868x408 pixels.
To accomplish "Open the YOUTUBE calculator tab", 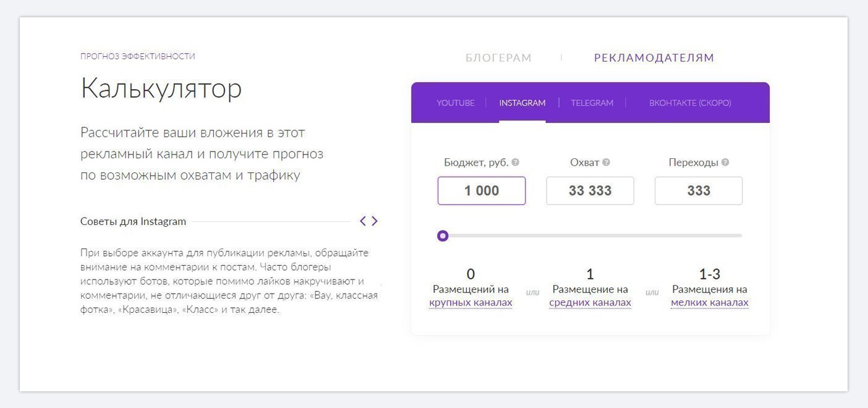I will (x=456, y=103).
